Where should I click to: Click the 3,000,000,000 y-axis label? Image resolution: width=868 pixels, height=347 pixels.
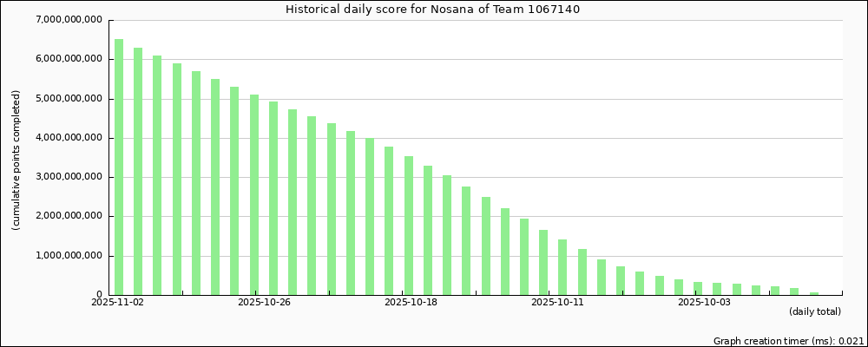point(68,177)
